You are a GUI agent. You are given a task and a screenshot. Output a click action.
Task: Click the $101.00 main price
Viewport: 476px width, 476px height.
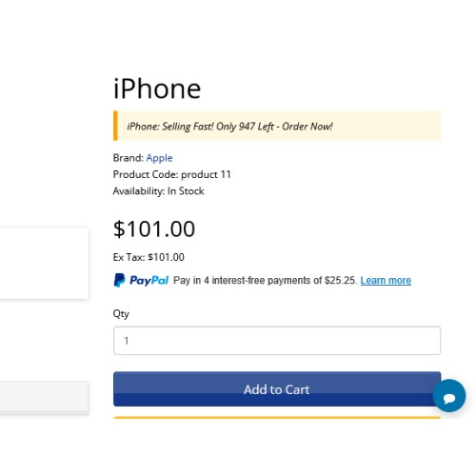[154, 228]
